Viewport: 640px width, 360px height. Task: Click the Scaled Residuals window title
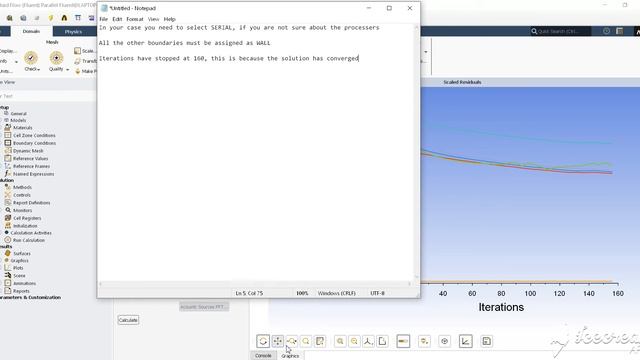(x=462, y=82)
